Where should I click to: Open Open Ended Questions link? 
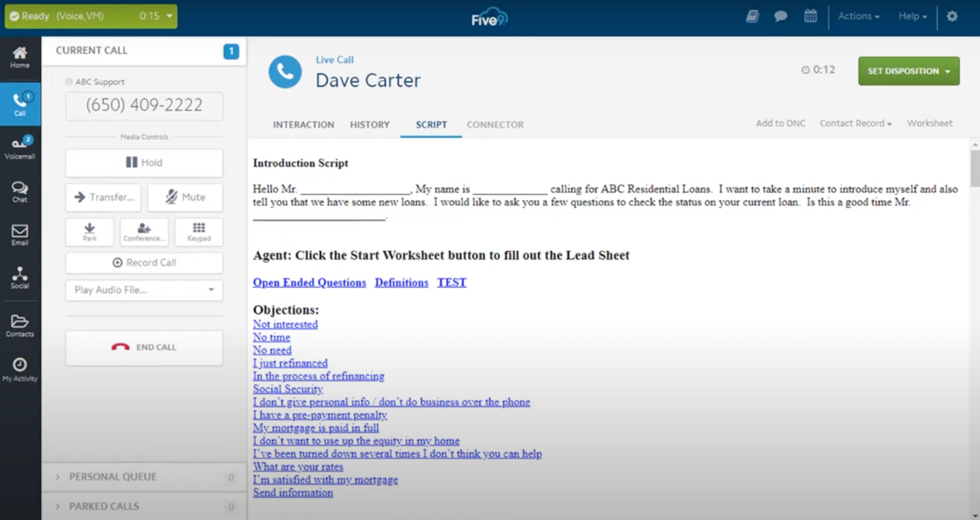309,283
